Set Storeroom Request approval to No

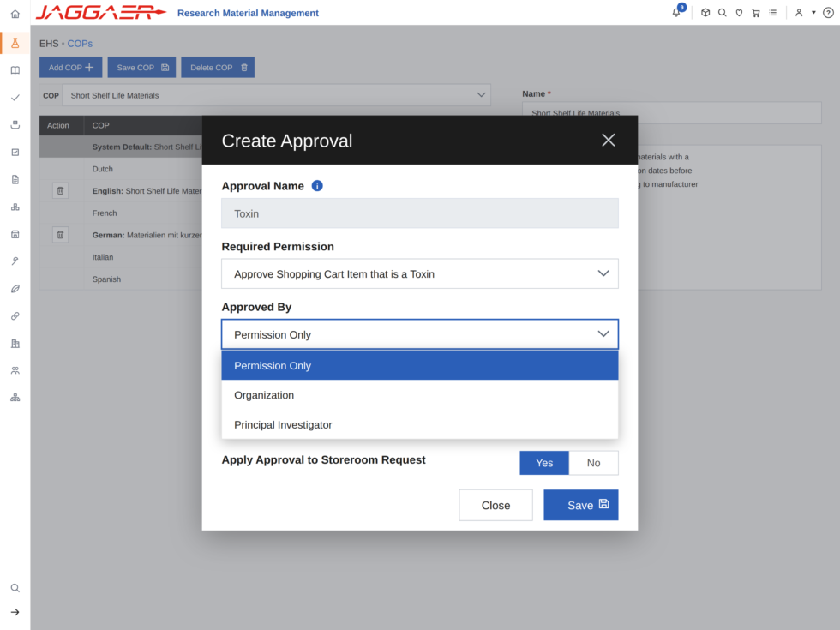click(x=593, y=463)
